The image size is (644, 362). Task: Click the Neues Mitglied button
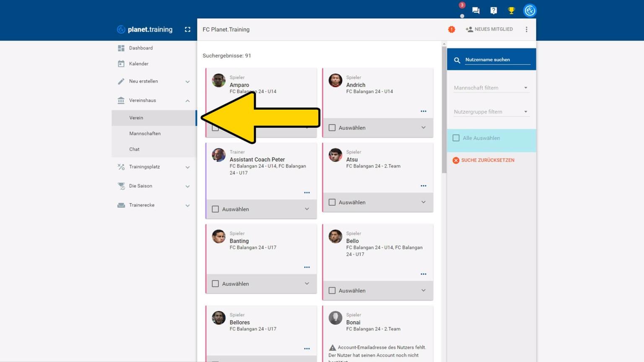(489, 29)
